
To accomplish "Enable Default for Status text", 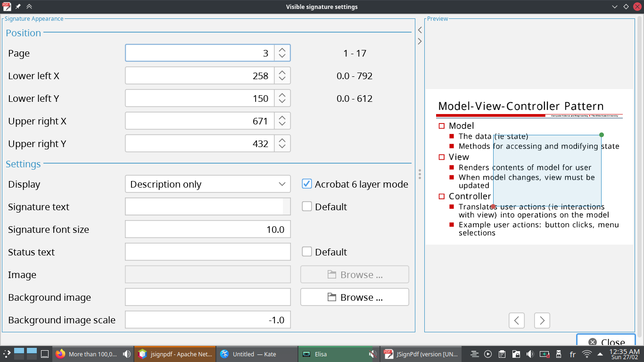I will click(307, 252).
